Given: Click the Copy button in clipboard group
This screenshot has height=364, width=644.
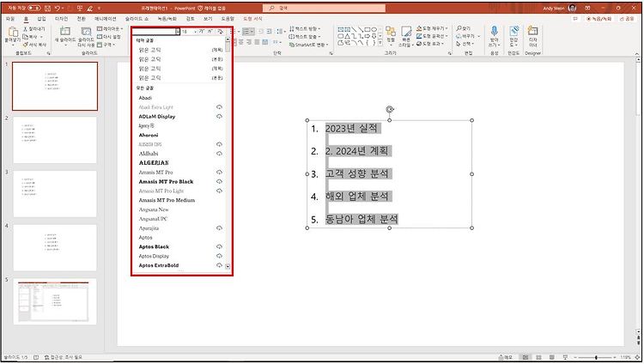Looking at the screenshot, I should 33,37.
